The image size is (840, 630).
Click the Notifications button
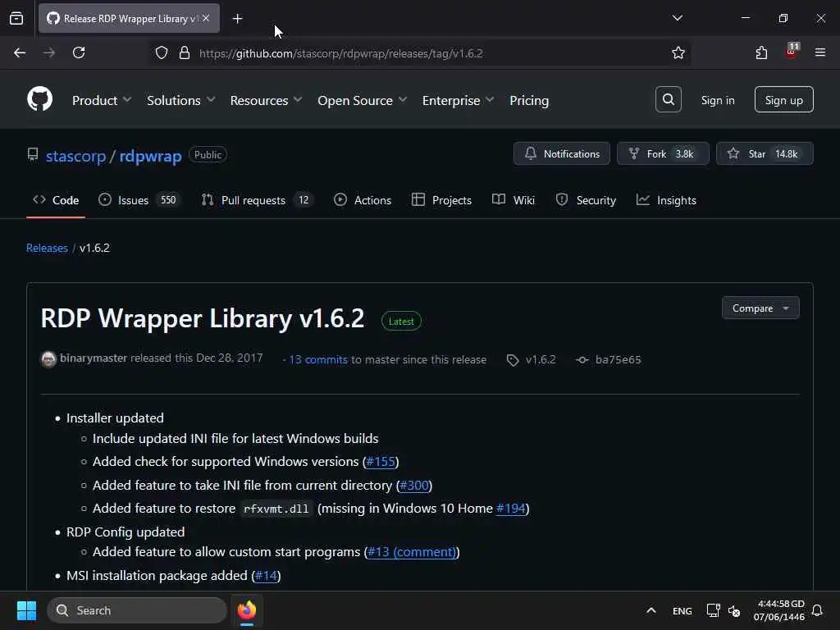(x=561, y=153)
